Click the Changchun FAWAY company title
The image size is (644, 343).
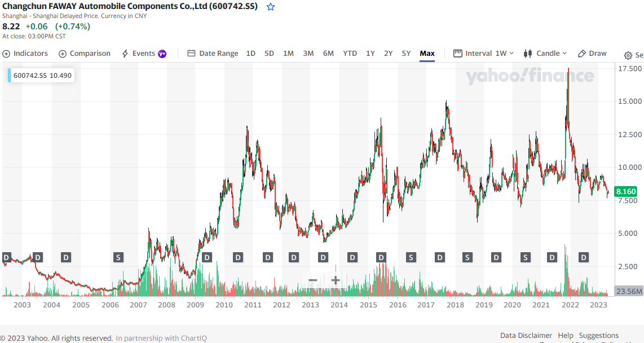[x=130, y=6]
